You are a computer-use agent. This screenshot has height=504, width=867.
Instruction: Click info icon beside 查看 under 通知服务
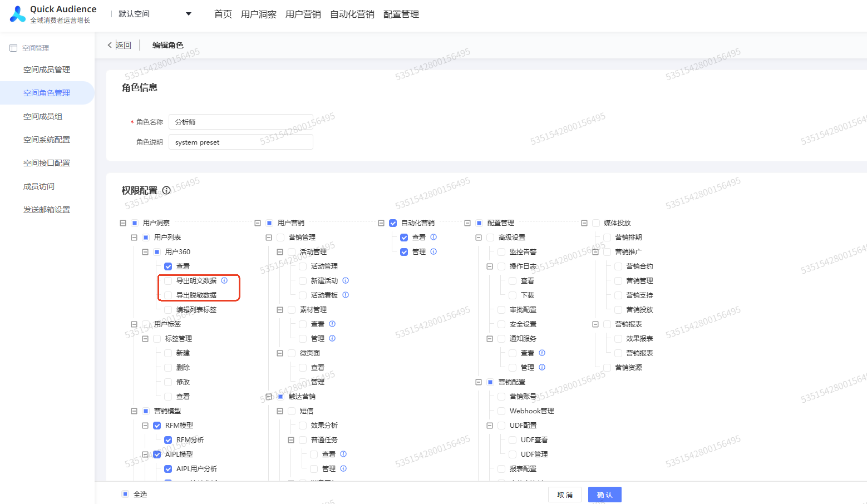coord(542,353)
